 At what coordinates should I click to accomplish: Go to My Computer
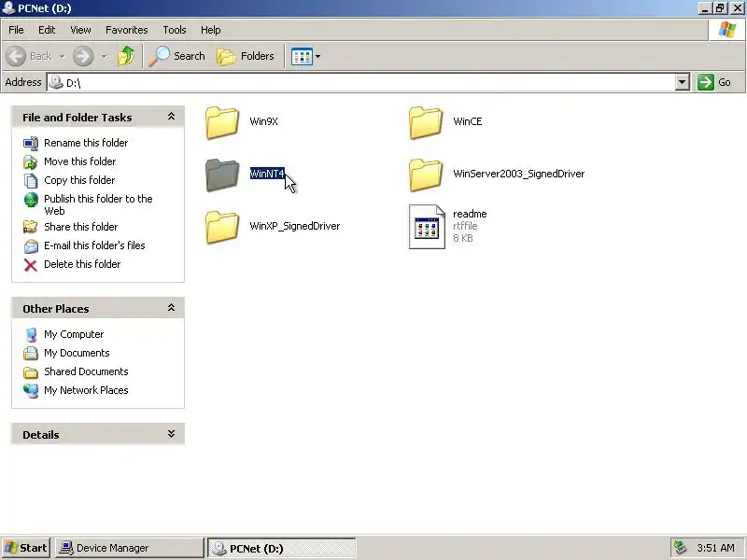pyautogui.click(x=74, y=334)
